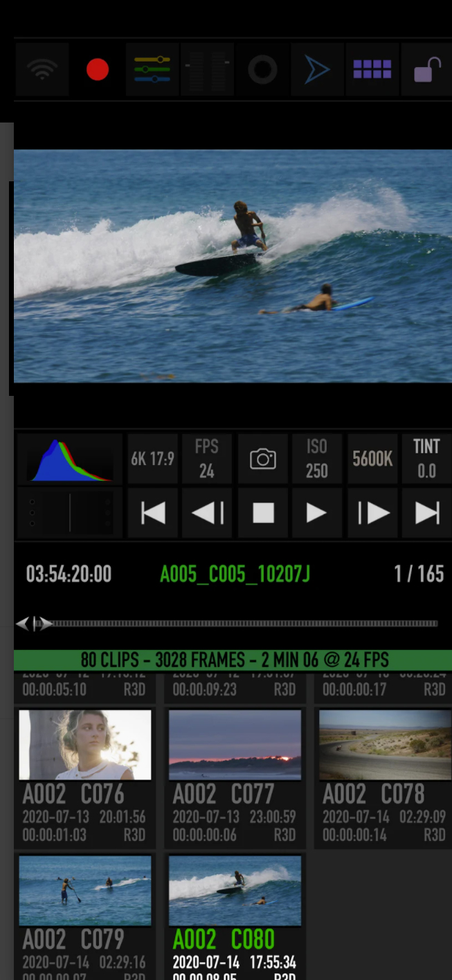452x980 pixels.
Task: Click the blue send arrow icon
Action: click(x=317, y=70)
